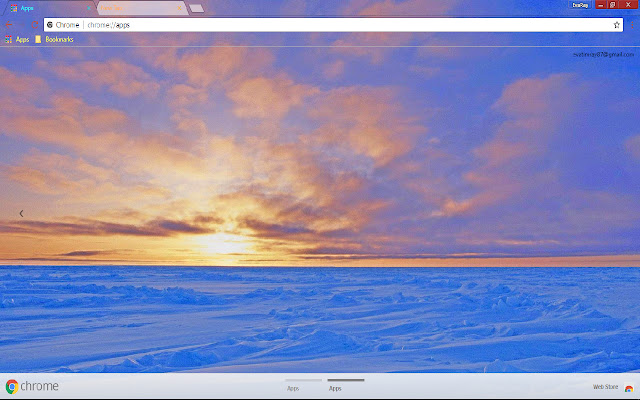
Task: Click the profile name button in title bar
Action: tap(580, 5)
